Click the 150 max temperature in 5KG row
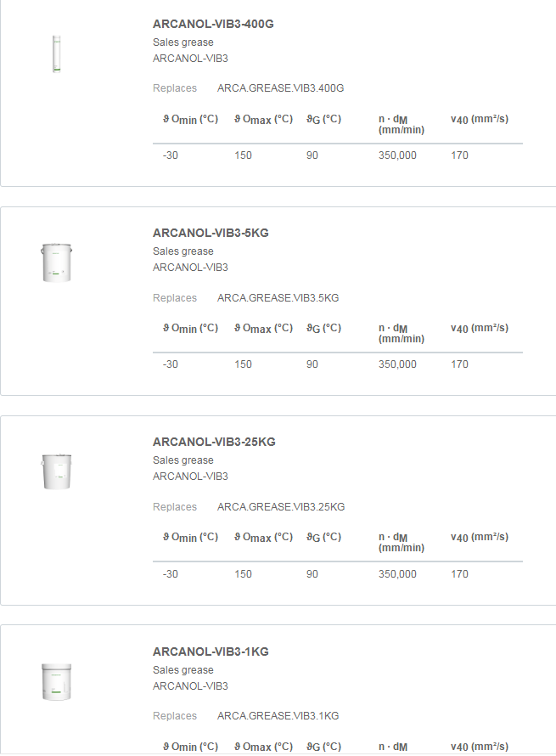The width and height of the screenshot is (556, 756). point(243,364)
